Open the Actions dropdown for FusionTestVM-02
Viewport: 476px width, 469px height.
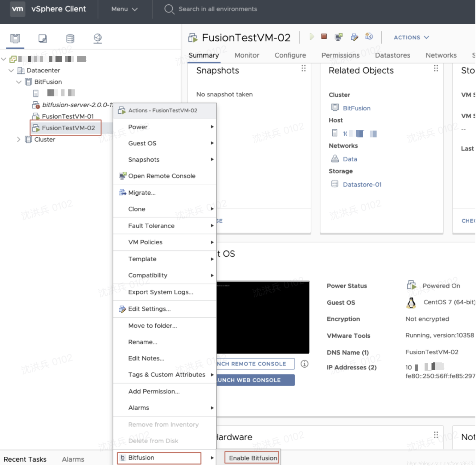tap(411, 37)
